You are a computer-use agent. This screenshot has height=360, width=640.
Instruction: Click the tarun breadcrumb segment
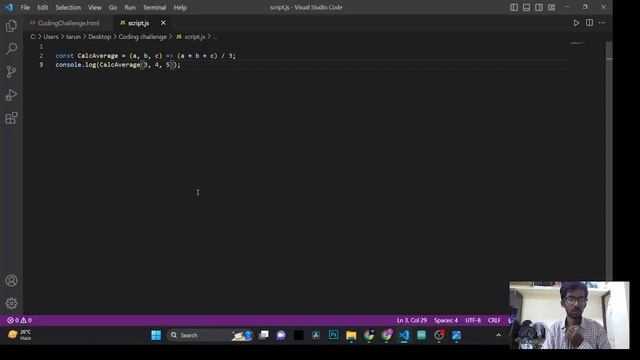pos(73,37)
